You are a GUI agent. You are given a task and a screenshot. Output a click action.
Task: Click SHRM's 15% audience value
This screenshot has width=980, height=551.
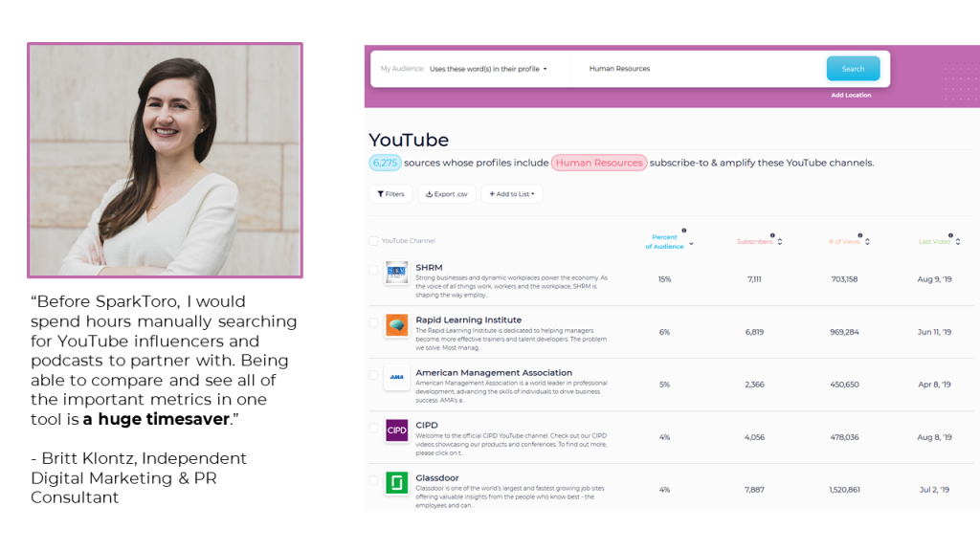(x=664, y=279)
